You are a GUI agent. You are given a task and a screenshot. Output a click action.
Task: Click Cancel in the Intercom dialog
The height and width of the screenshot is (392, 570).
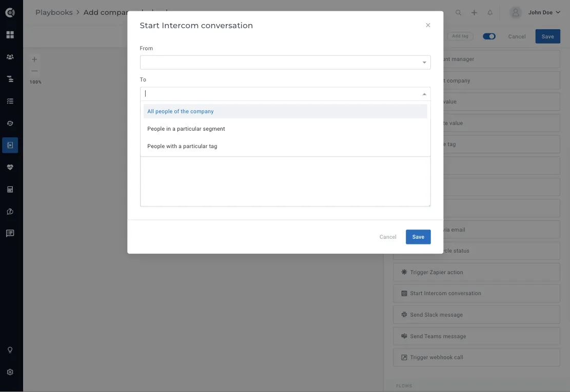388,237
